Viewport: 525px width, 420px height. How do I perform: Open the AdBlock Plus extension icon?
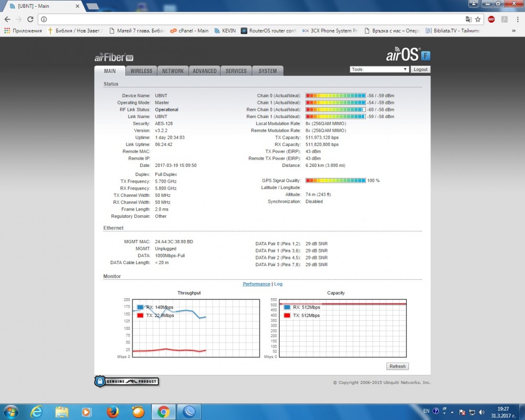click(x=491, y=19)
